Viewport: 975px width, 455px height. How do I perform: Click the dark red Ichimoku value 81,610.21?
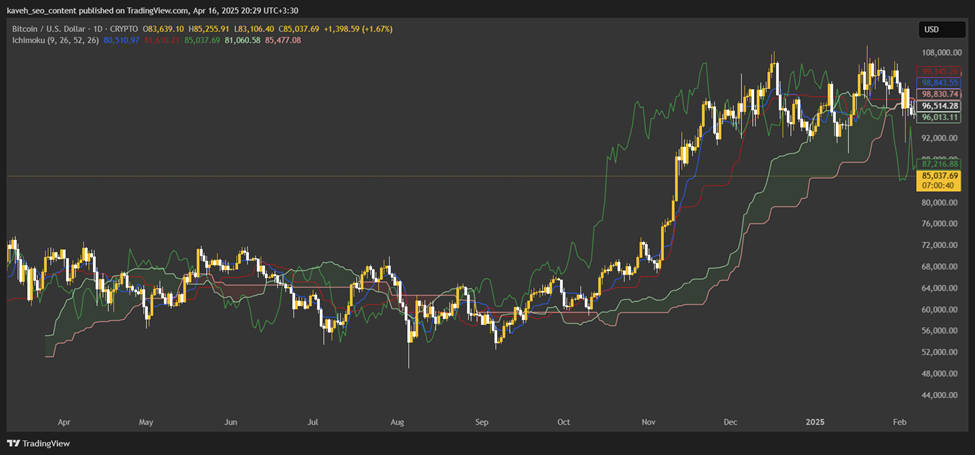click(162, 40)
